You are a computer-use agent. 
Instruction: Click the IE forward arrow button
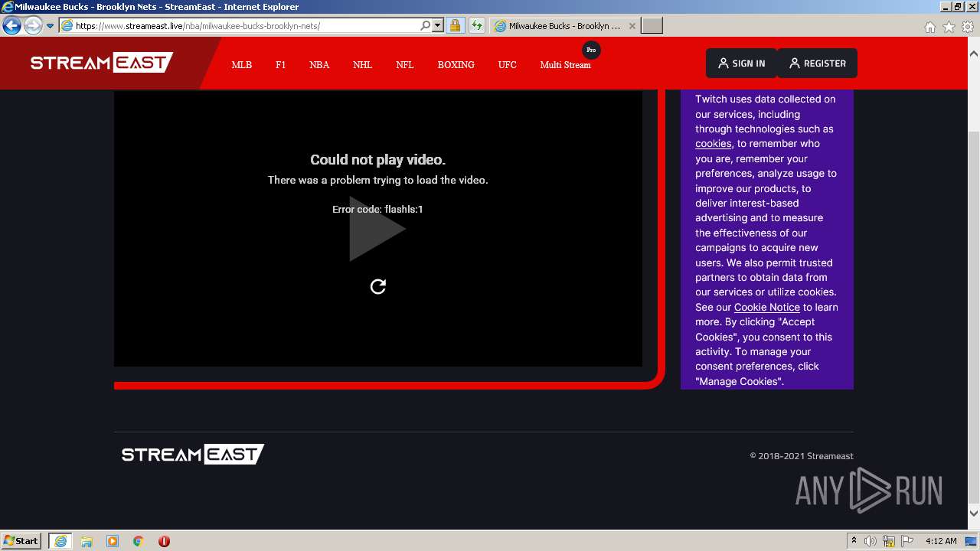pos(33,26)
